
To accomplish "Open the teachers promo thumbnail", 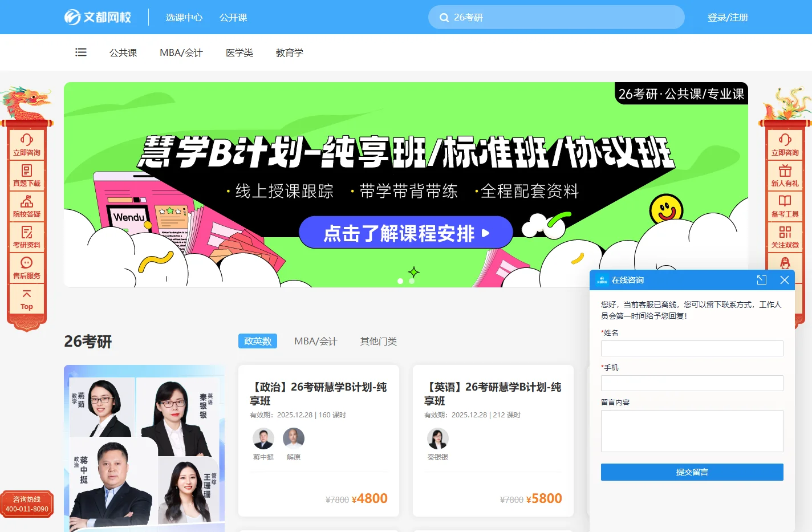I will (x=144, y=448).
